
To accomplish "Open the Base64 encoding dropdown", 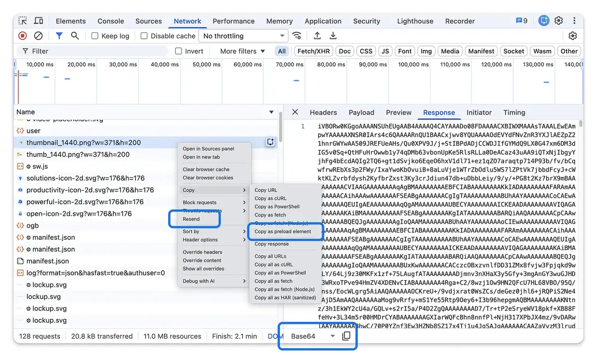I will coord(312,336).
